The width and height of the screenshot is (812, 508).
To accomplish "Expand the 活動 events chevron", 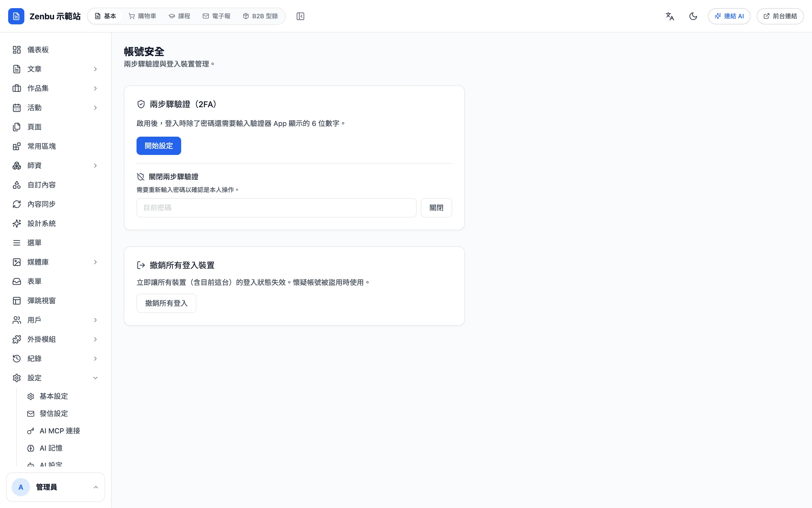I will pyautogui.click(x=95, y=107).
